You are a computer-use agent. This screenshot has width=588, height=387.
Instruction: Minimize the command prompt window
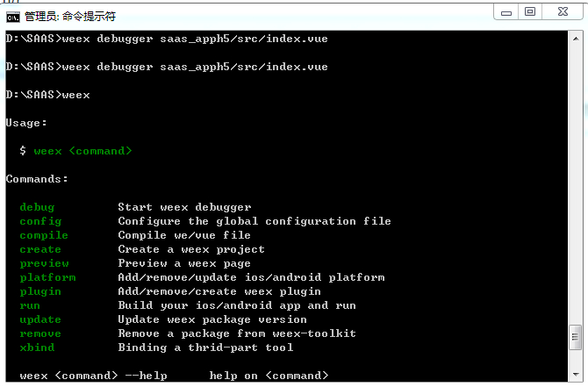[x=506, y=11]
